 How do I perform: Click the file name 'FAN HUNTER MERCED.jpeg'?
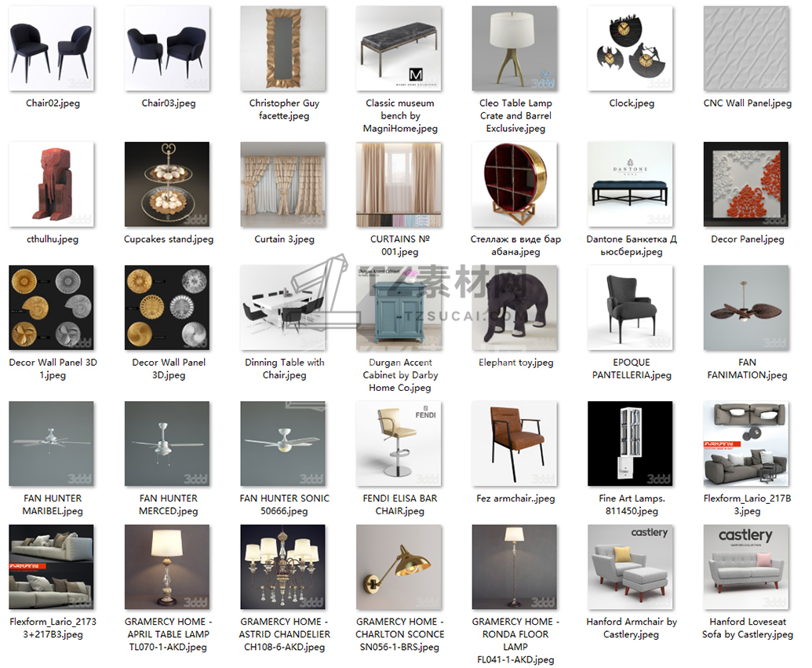click(169, 504)
